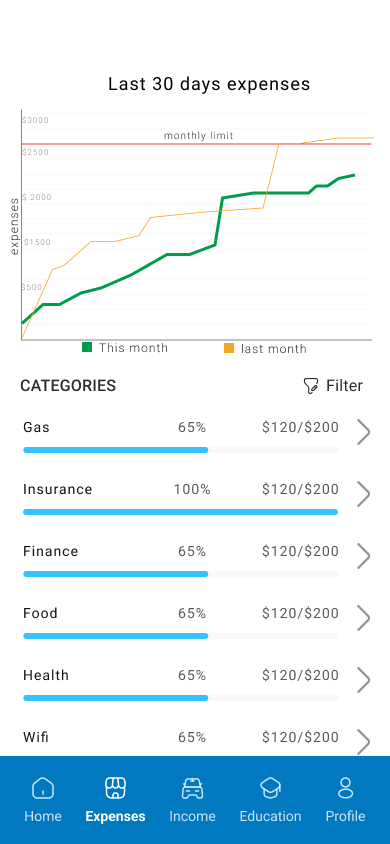Click the green This month legend square
This screenshot has height=844, width=390.
tap(87, 347)
